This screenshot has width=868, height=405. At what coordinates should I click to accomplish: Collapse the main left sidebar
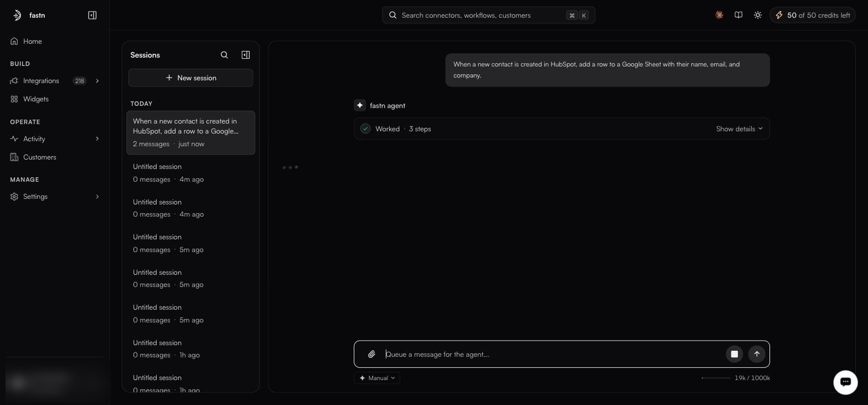92,16
